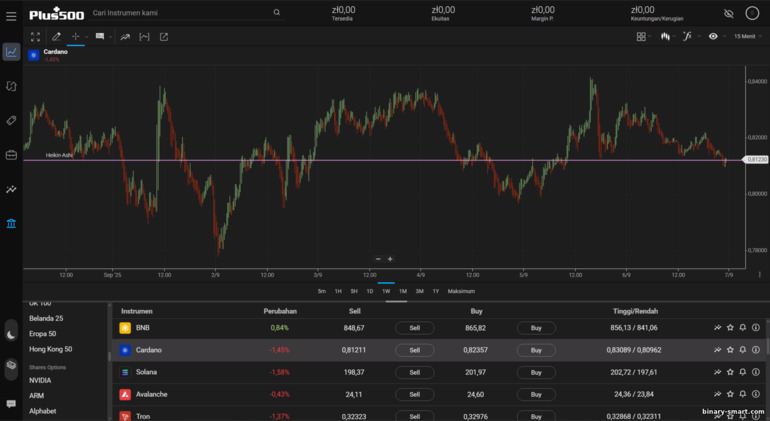Select Belanda 25 in category list

click(46, 318)
